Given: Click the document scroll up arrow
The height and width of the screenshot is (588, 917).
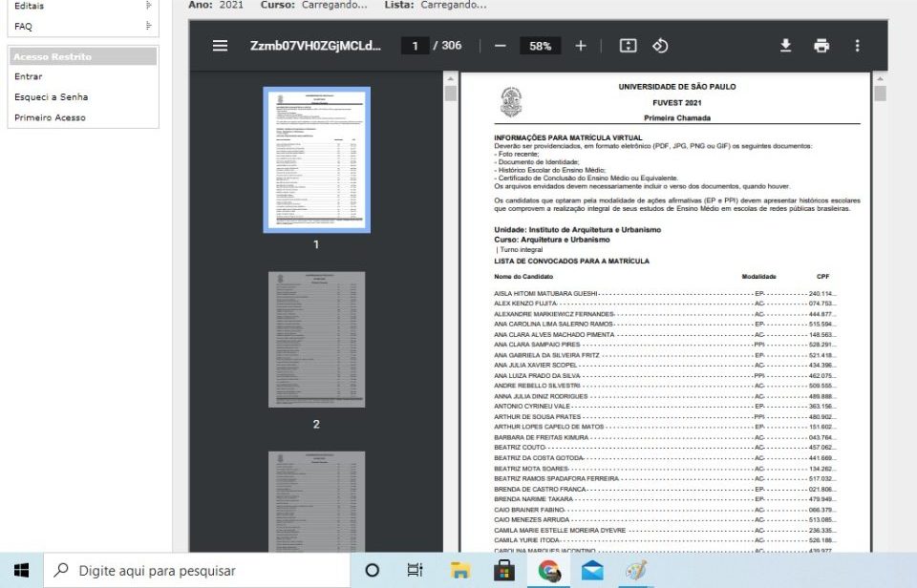Looking at the screenshot, I should point(880,78).
